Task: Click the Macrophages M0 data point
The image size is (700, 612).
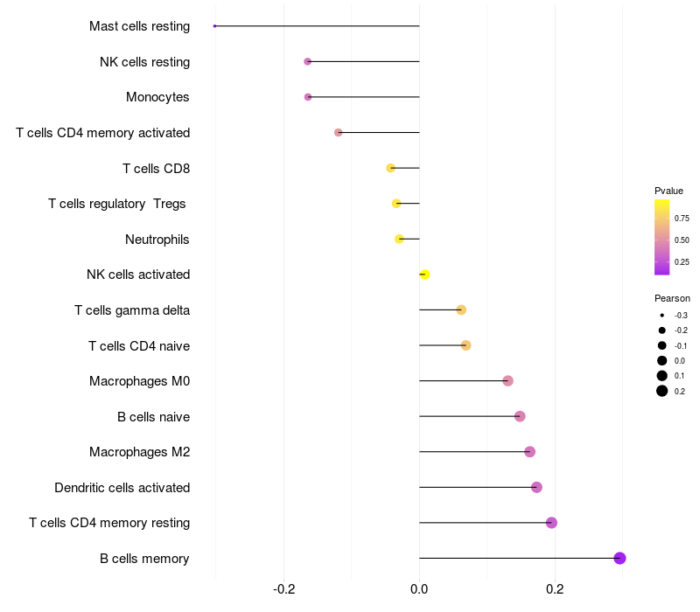Action: 507,380
